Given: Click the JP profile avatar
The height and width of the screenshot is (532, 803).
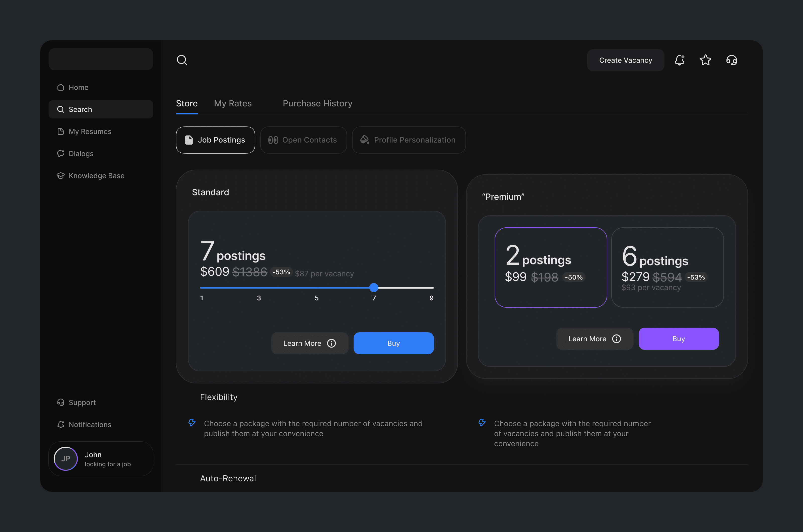Looking at the screenshot, I should tap(66, 459).
